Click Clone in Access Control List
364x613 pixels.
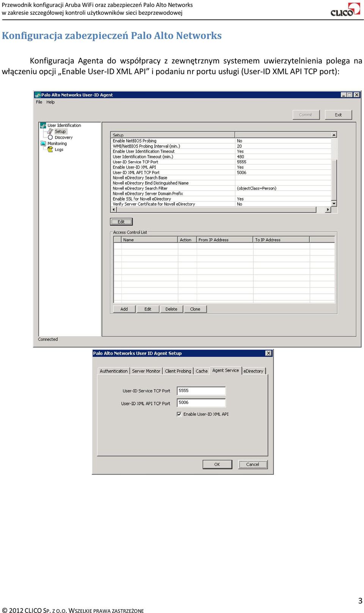pyautogui.click(x=195, y=309)
